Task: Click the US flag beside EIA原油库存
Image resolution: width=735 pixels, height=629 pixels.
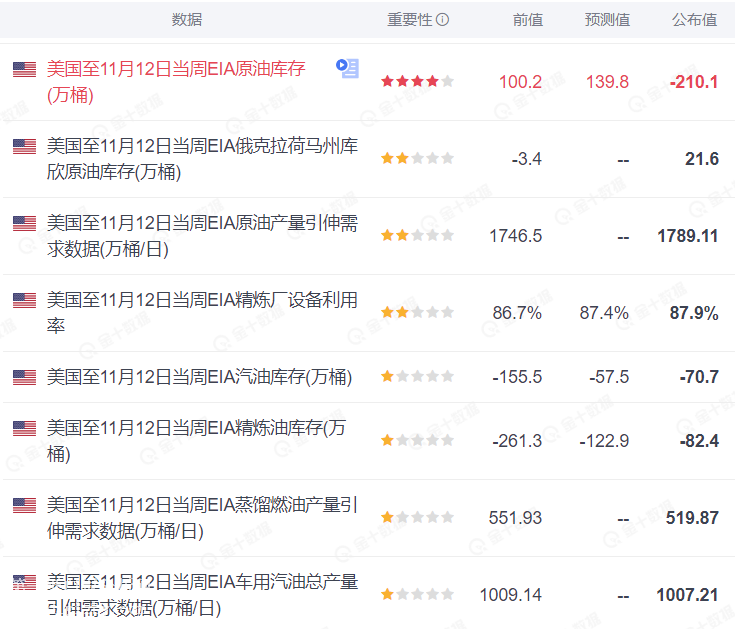Action: point(24,69)
